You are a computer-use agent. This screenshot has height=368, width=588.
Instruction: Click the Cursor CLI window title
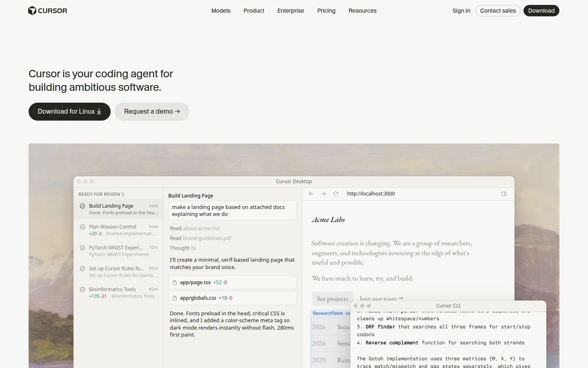pos(448,306)
